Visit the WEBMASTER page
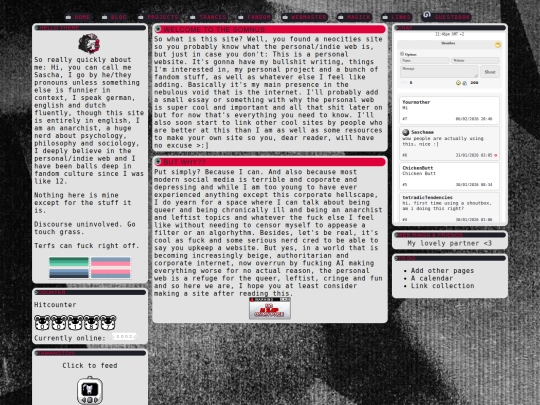 pos(304,17)
